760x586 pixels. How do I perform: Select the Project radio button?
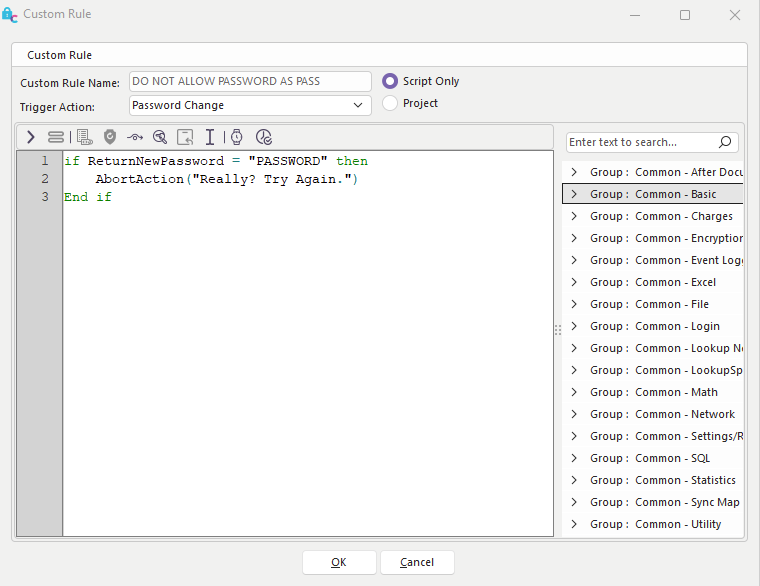[x=390, y=103]
